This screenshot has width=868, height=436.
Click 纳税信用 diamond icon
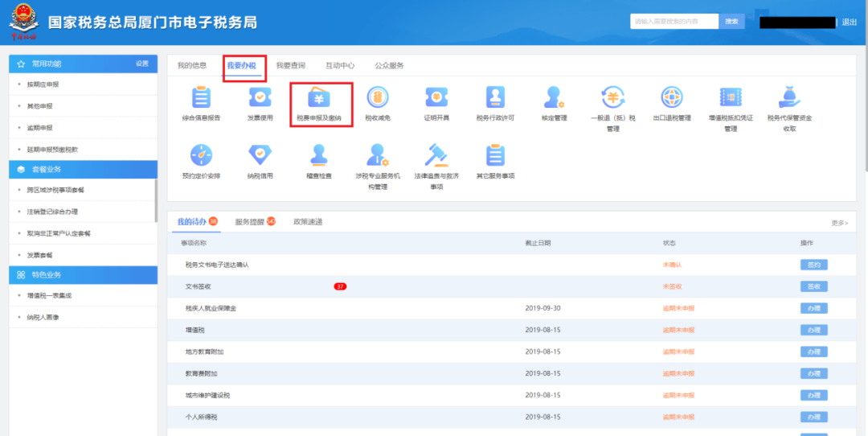click(x=260, y=155)
